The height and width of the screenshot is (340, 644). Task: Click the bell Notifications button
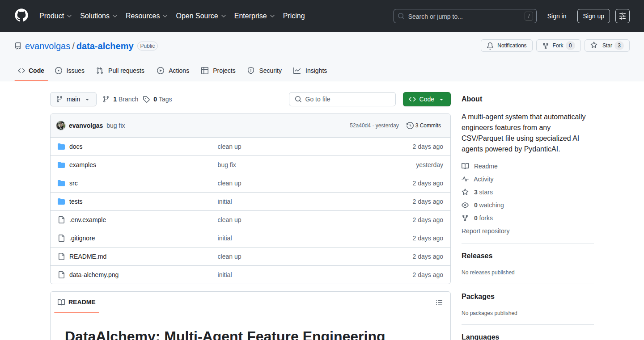tap(507, 46)
